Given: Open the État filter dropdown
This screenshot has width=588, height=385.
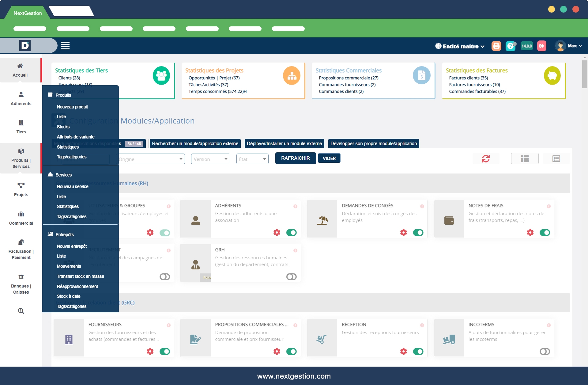Looking at the screenshot, I should 252,159.
